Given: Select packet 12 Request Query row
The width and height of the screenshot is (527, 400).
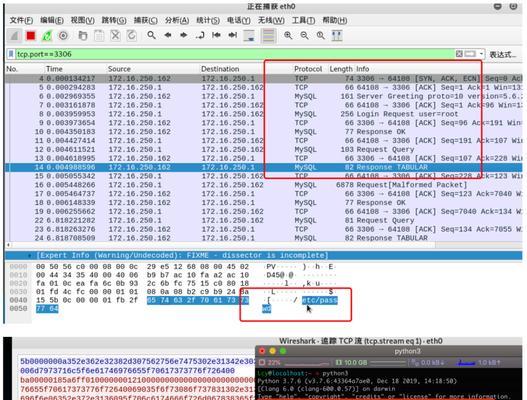Looking at the screenshot, I should click(x=264, y=149).
